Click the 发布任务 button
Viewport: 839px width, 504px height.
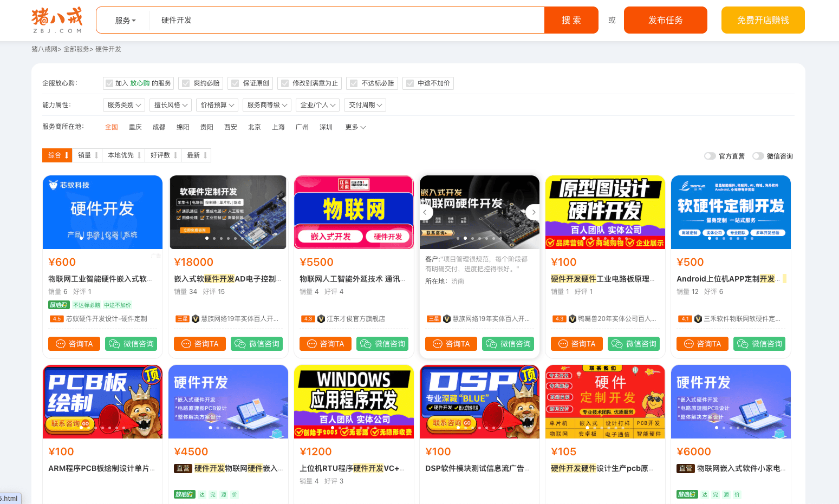tap(665, 19)
